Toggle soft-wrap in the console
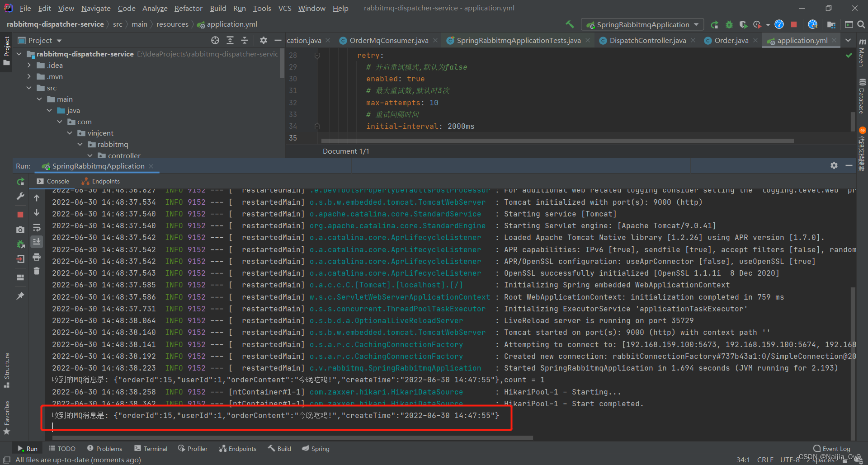Screen dimensions: 868x465 click(37, 227)
